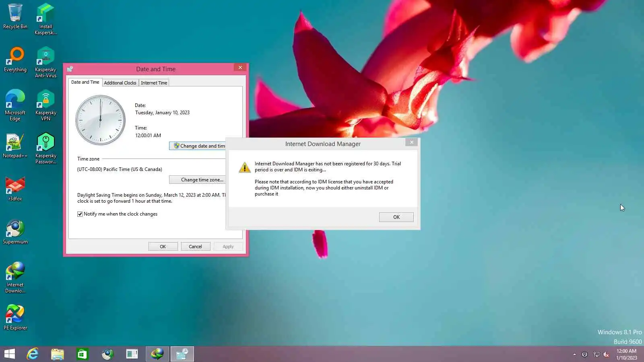Image resolution: width=644 pixels, height=362 pixels.
Task: Click the date text Tuesday, January 10, 2023
Action: (162, 113)
